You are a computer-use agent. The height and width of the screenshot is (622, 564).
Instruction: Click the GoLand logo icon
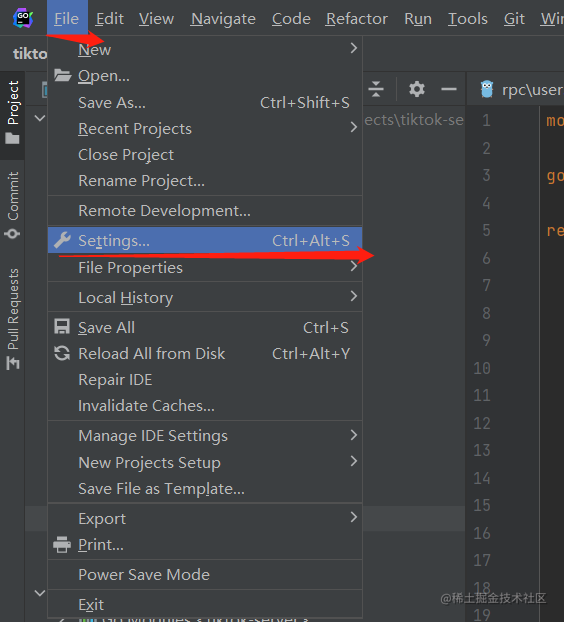point(23,19)
